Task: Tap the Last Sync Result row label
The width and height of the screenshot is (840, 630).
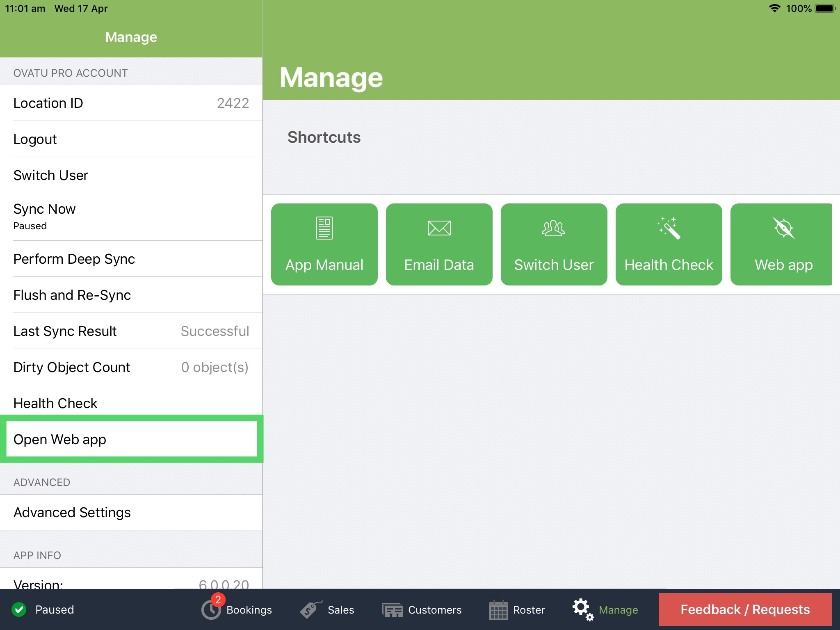Action: point(65,331)
